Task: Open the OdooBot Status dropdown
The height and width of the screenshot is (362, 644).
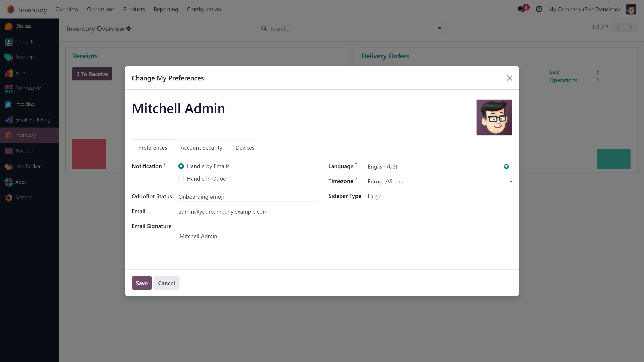Action: click(247, 197)
